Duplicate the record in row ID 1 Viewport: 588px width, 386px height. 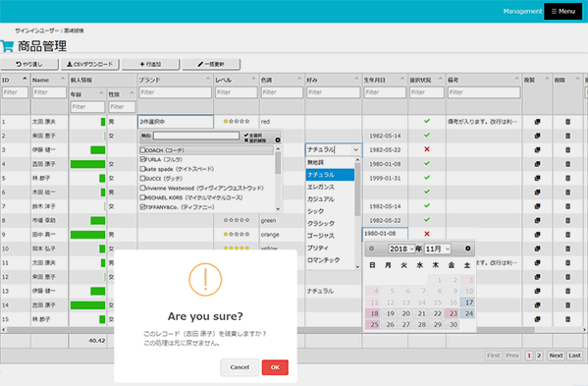537,122
